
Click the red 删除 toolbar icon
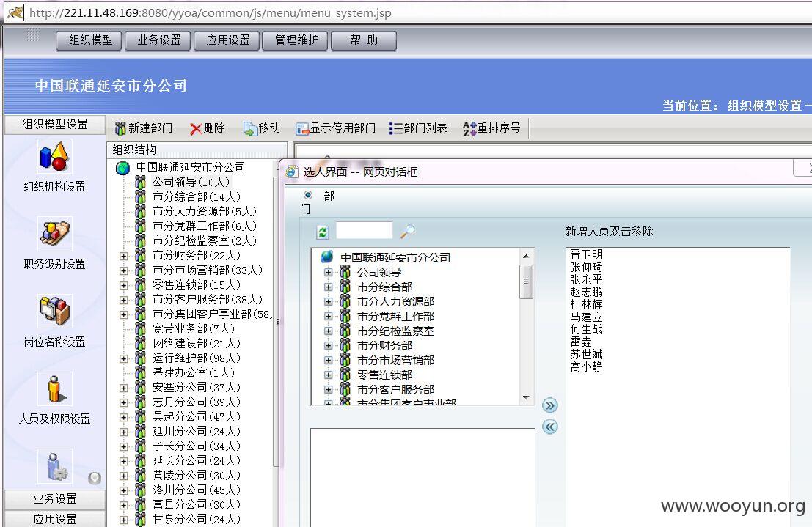pos(196,128)
